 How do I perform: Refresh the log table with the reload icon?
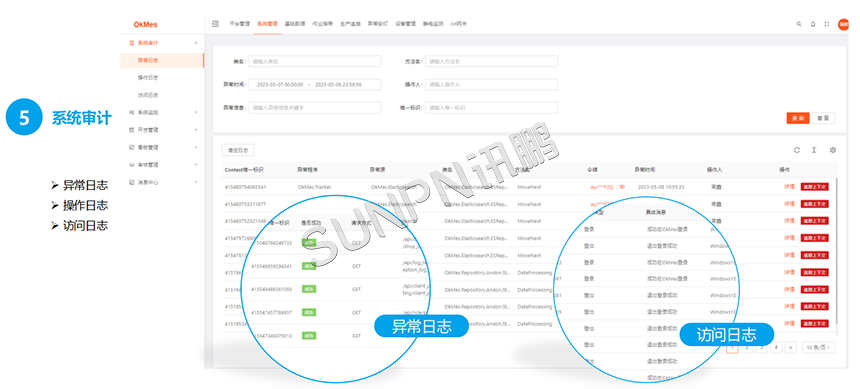pyautogui.click(x=797, y=150)
